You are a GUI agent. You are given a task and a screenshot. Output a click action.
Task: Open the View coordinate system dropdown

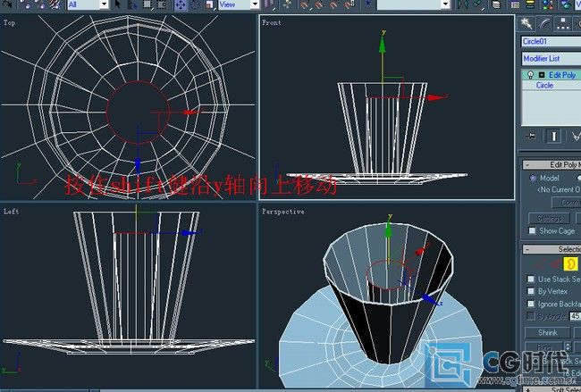[239, 4]
